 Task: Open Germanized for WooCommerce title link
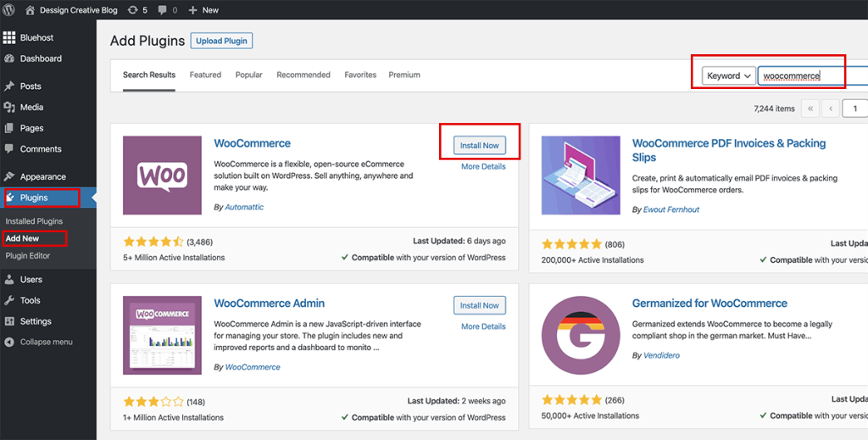tap(709, 304)
